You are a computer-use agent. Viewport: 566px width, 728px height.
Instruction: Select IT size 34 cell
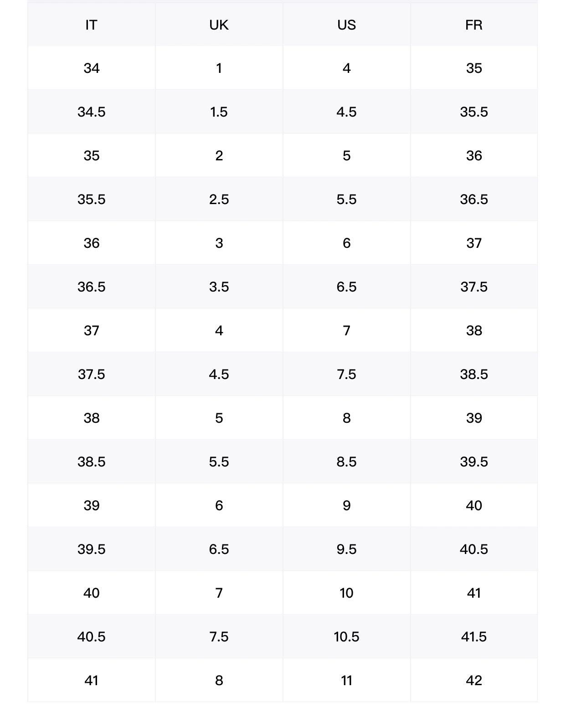coord(91,68)
